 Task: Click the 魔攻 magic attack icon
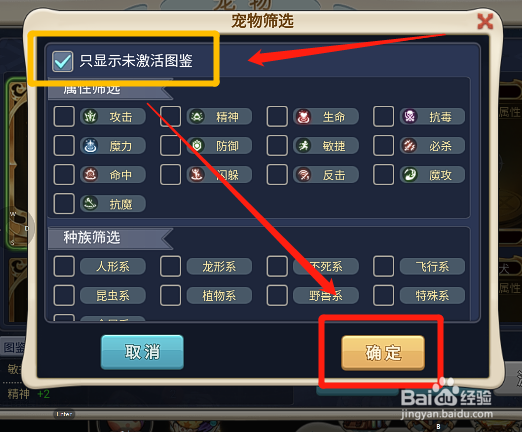[410, 174]
